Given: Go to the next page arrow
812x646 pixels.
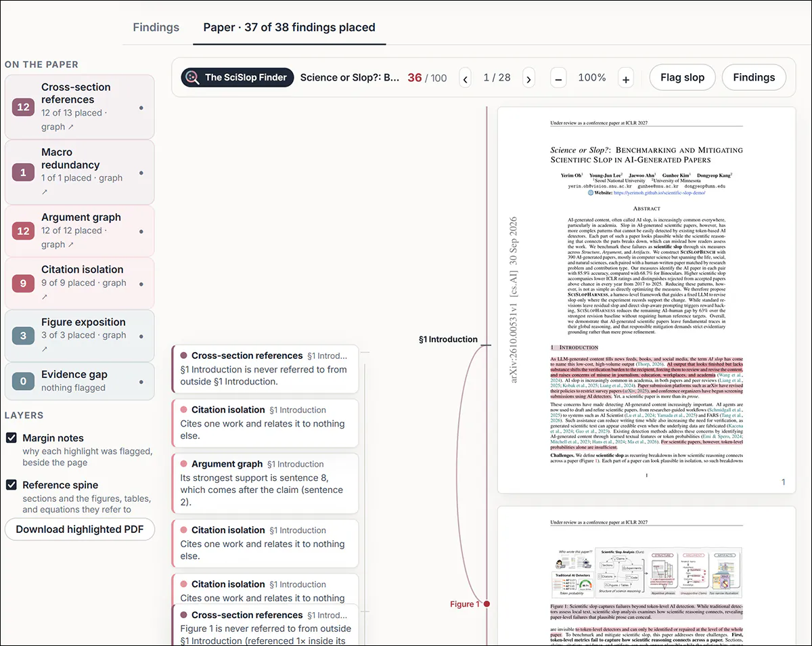Looking at the screenshot, I should (x=528, y=78).
